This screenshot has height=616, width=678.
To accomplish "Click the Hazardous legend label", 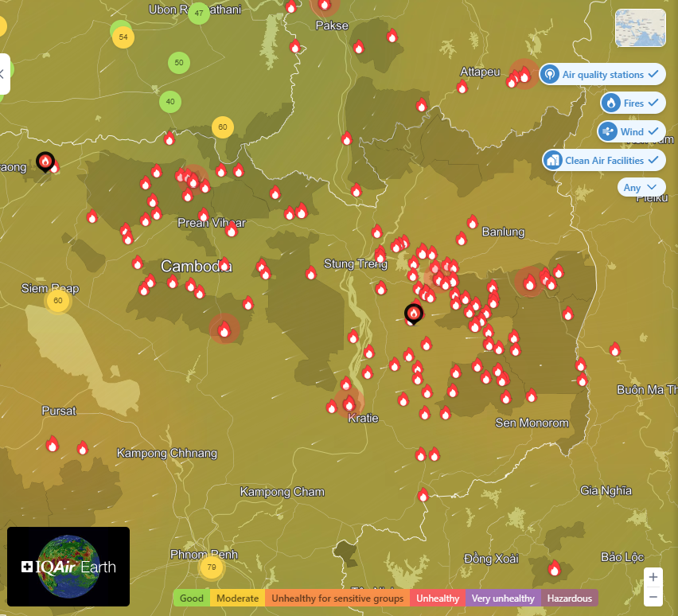I will (x=569, y=598).
